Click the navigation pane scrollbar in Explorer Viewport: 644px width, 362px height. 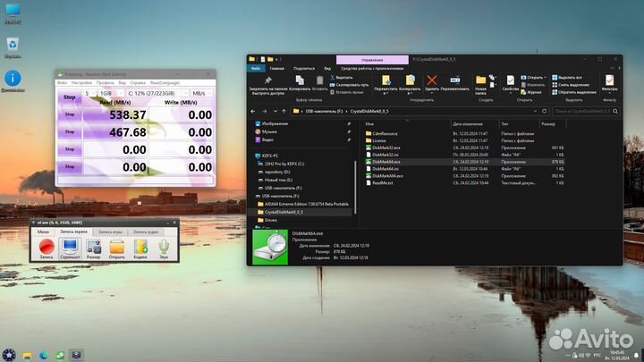[355, 187]
